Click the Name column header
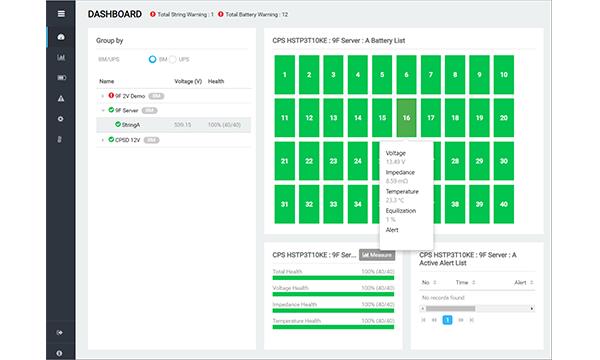This screenshot has width=600, height=360. pos(106,81)
